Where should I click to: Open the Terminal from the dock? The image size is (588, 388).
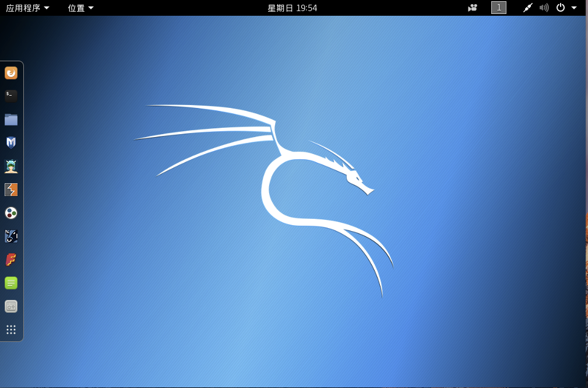[x=11, y=96]
